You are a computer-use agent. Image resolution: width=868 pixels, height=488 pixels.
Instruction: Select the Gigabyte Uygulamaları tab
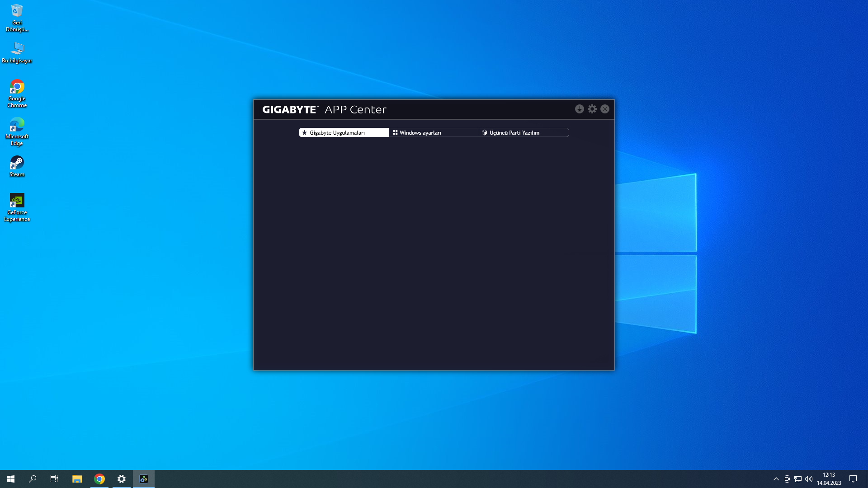coord(344,132)
